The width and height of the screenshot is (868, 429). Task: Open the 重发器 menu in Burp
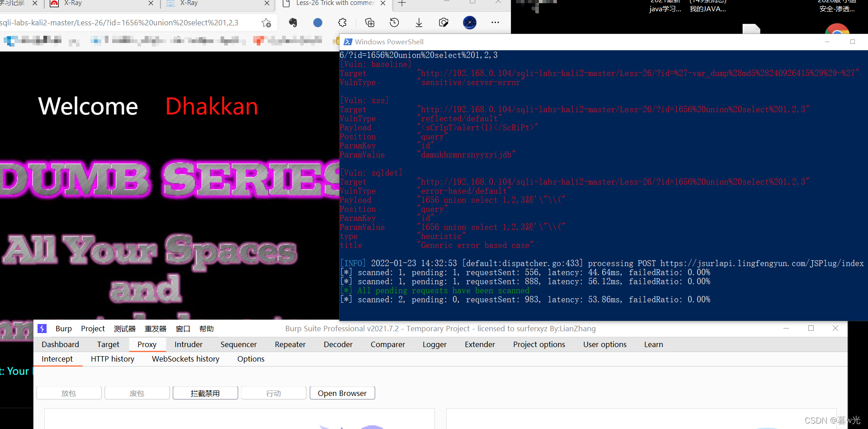pyautogui.click(x=156, y=329)
